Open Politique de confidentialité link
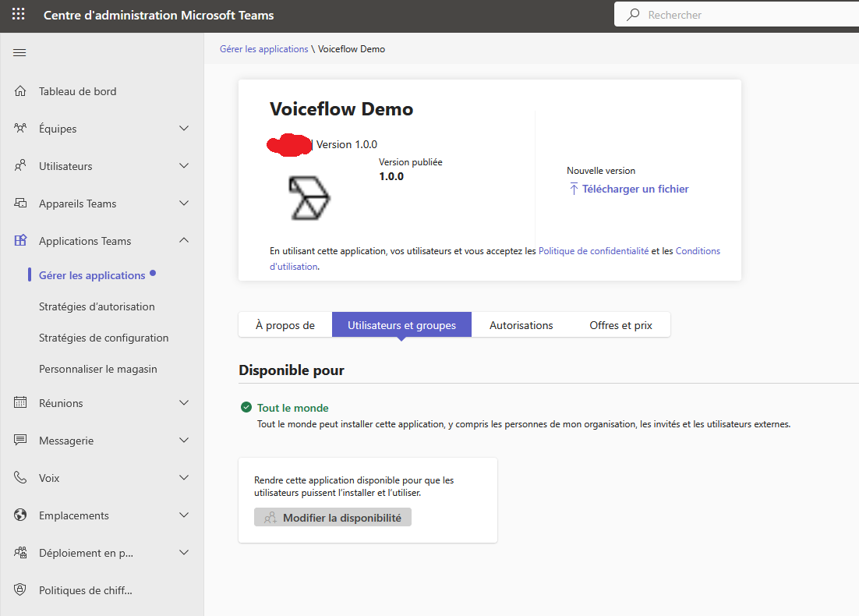Screen dimensions: 859x616 [x=593, y=250]
